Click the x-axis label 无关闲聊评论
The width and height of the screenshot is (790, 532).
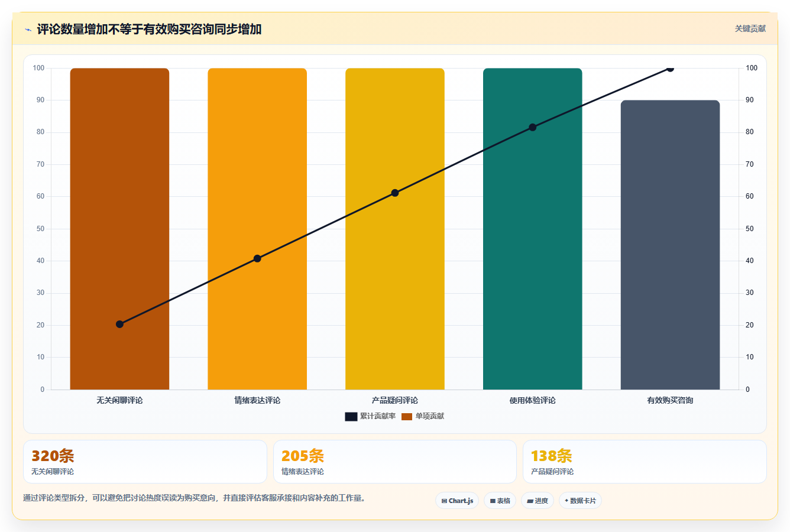click(119, 400)
